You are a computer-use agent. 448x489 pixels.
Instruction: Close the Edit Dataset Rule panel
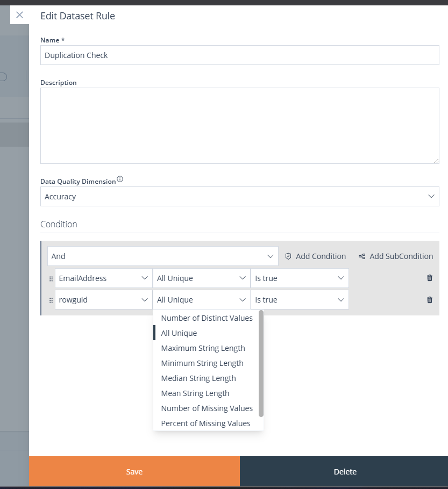pos(19,15)
